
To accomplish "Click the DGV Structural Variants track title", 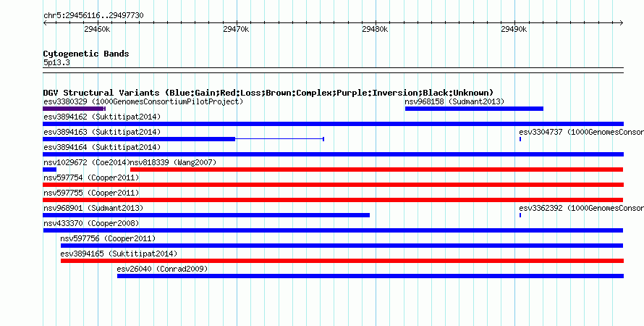I will click(268, 93).
